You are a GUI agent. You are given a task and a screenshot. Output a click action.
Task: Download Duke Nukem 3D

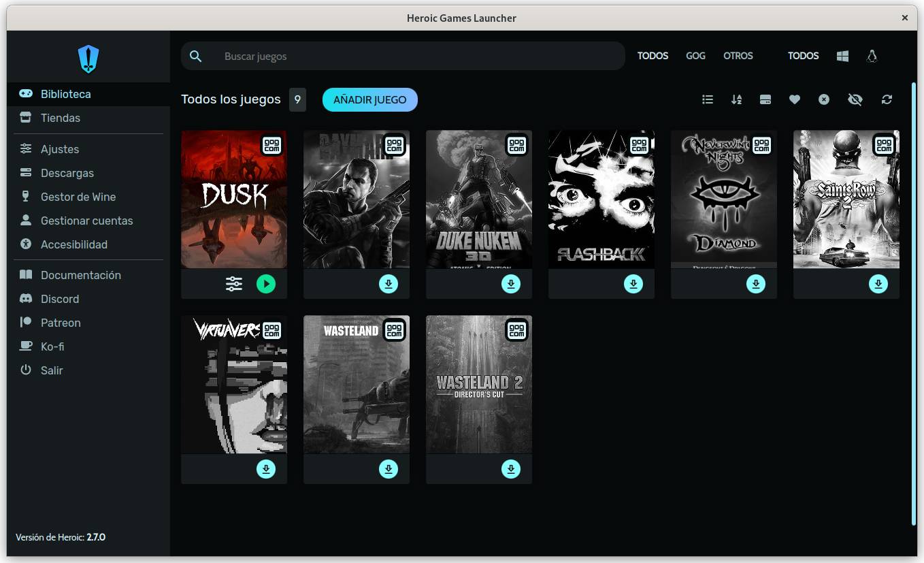click(511, 284)
